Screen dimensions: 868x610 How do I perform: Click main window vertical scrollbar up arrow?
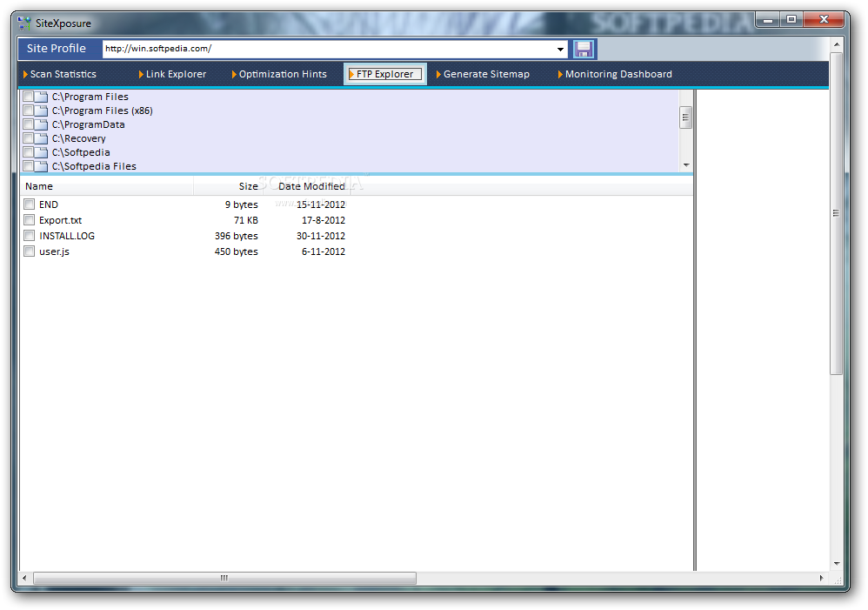point(836,44)
